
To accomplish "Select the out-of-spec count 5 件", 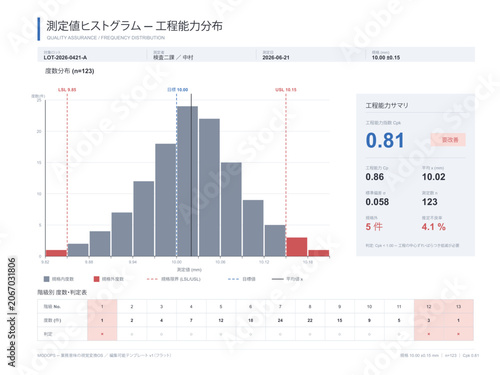I will (x=374, y=227).
